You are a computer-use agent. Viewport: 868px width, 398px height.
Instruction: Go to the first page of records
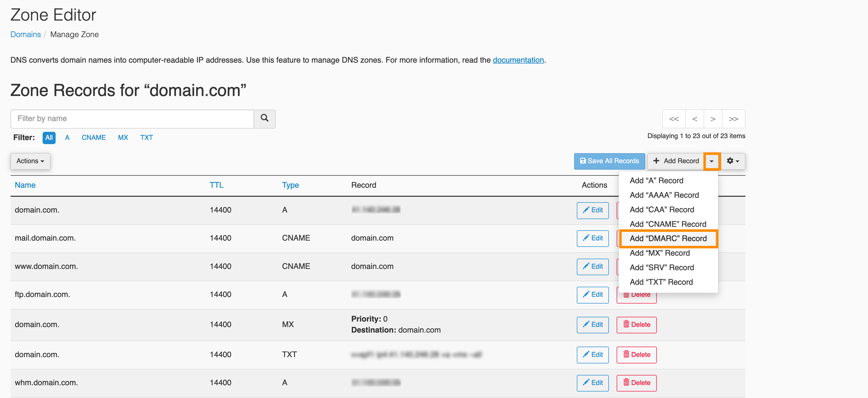(674, 119)
